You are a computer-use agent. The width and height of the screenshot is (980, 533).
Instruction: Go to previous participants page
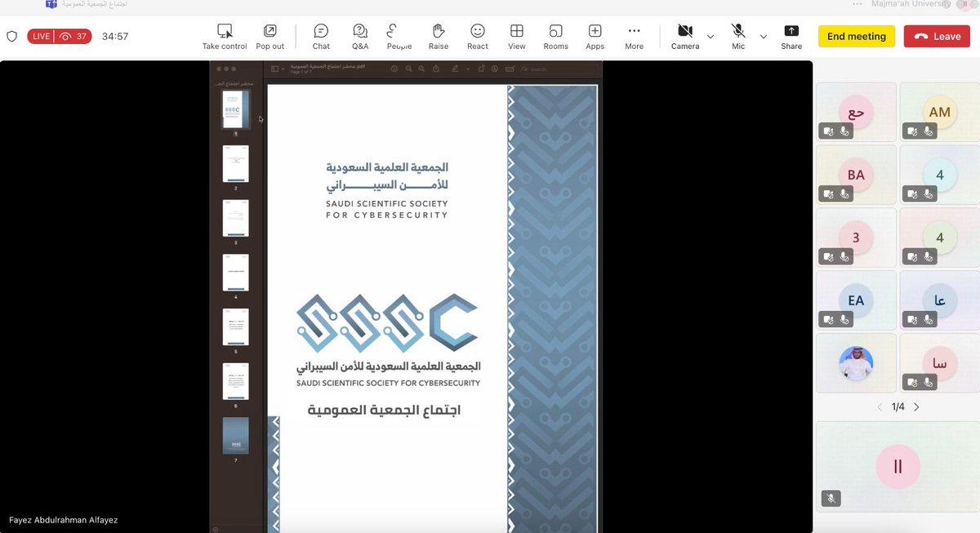point(880,406)
